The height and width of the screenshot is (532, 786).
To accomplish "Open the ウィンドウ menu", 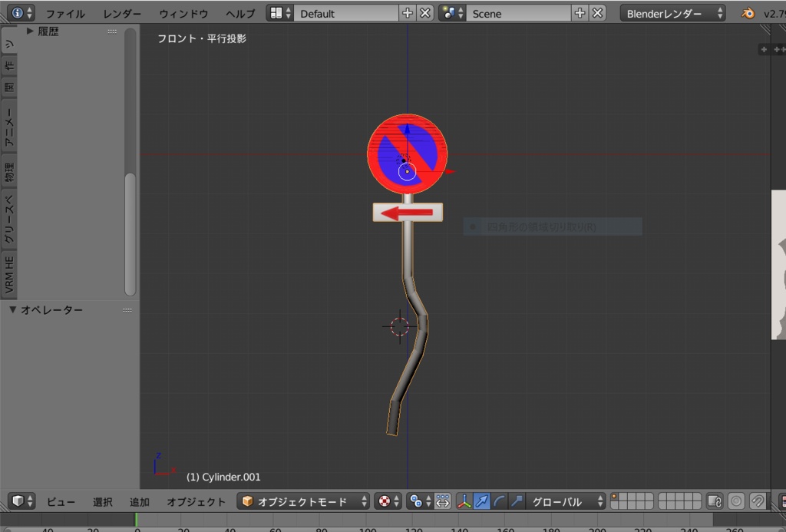I will pos(183,14).
